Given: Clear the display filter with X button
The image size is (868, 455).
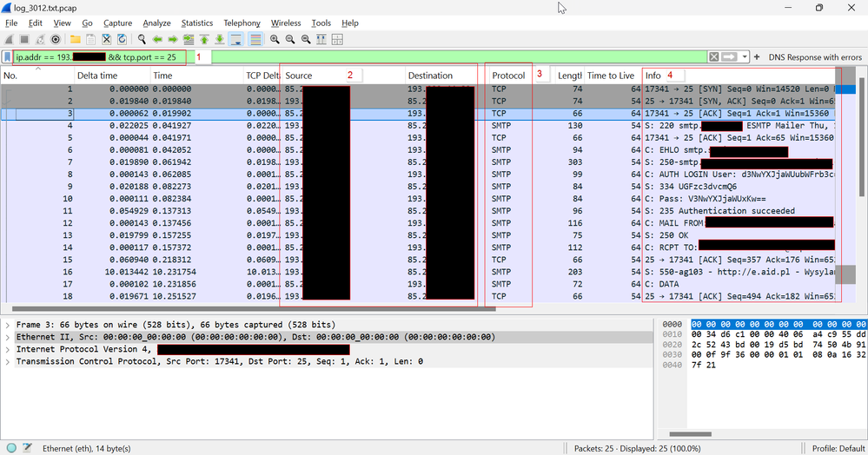Looking at the screenshot, I should point(714,57).
